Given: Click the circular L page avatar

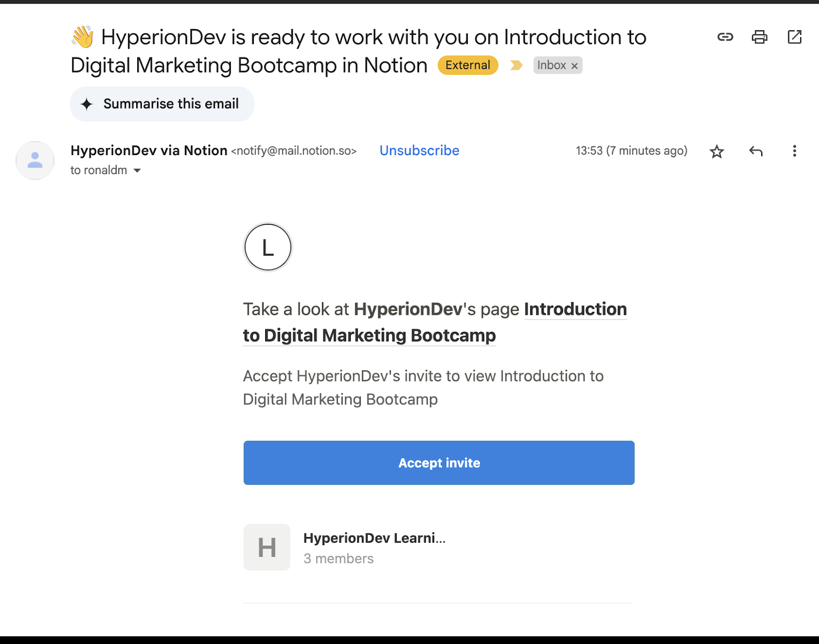Looking at the screenshot, I should point(267,247).
